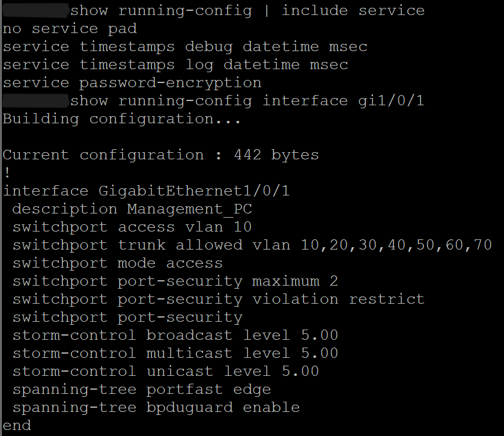Click the 'interface GigabitEthernet1/0/1' line
Viewport: 504px width, 436px height.
click(x=147, y=191)
